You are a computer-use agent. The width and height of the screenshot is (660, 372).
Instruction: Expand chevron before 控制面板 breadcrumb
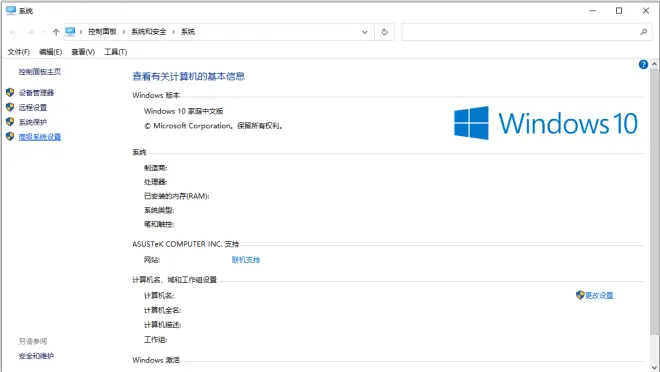tap(81, 32)
